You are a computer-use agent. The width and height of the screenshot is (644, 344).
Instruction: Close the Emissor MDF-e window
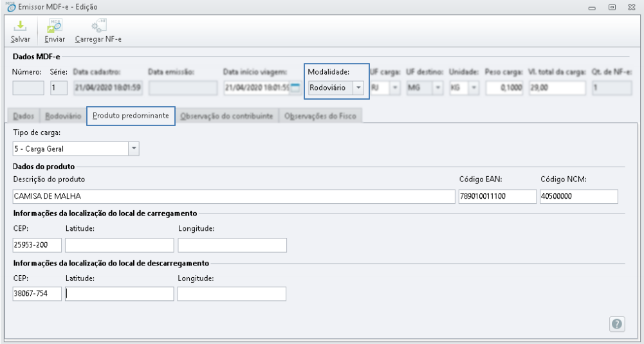[632, 7]
